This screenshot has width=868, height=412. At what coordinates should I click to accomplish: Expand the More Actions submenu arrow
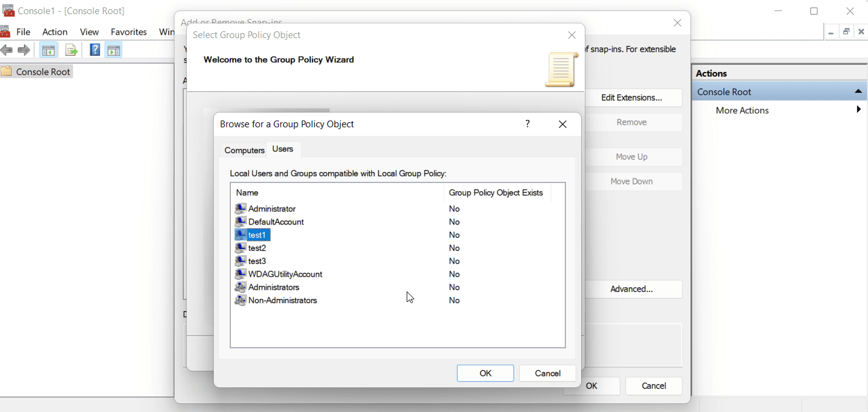click(859, 110)
